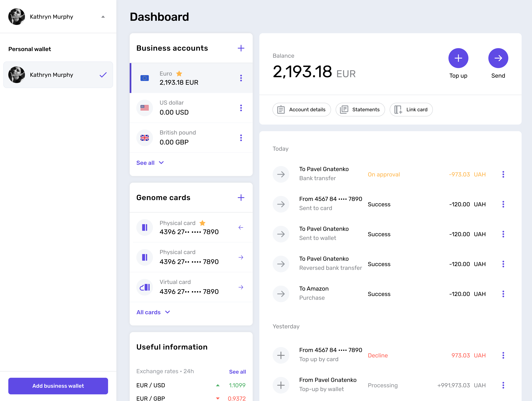Add a new Genome card with plus icon
This screenshot has width=532, height=401.
click(x=241, y=197)
